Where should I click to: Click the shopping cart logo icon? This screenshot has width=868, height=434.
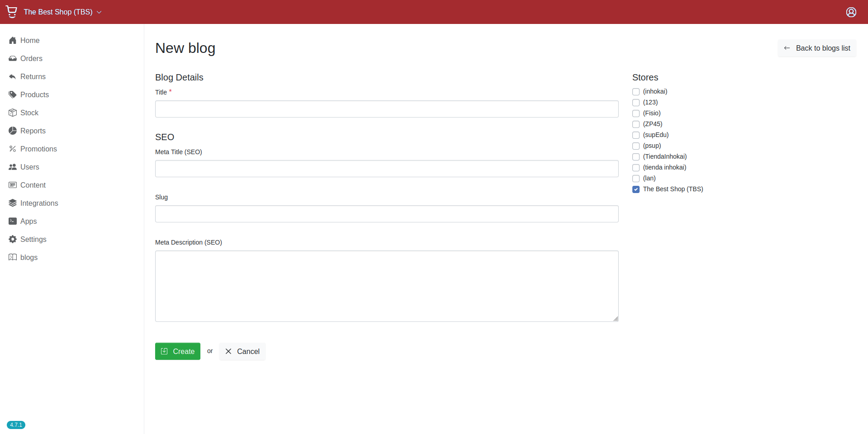(x=12, y=12)
